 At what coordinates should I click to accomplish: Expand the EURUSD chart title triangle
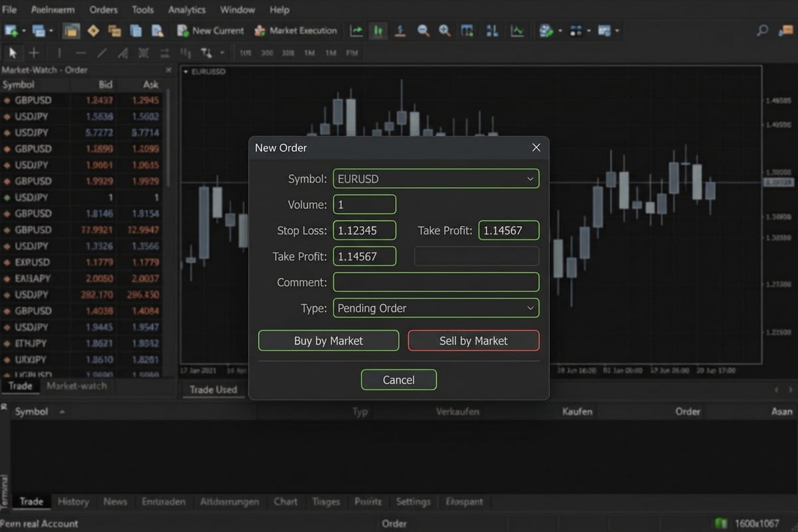pyautogui.click(x=186, y=71)
